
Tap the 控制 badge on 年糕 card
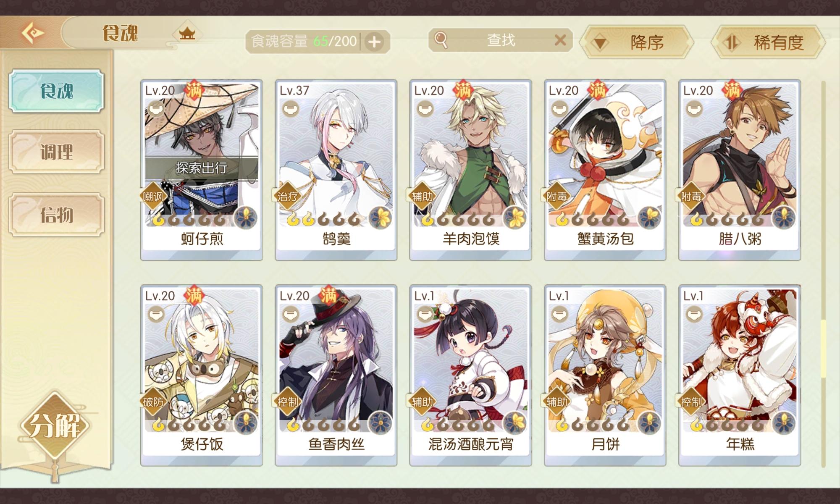tap(691, 402)
